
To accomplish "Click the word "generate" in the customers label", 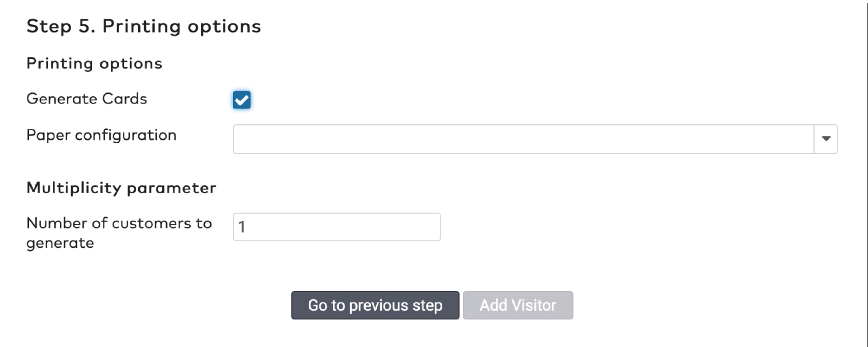I will tap(60, 243).
